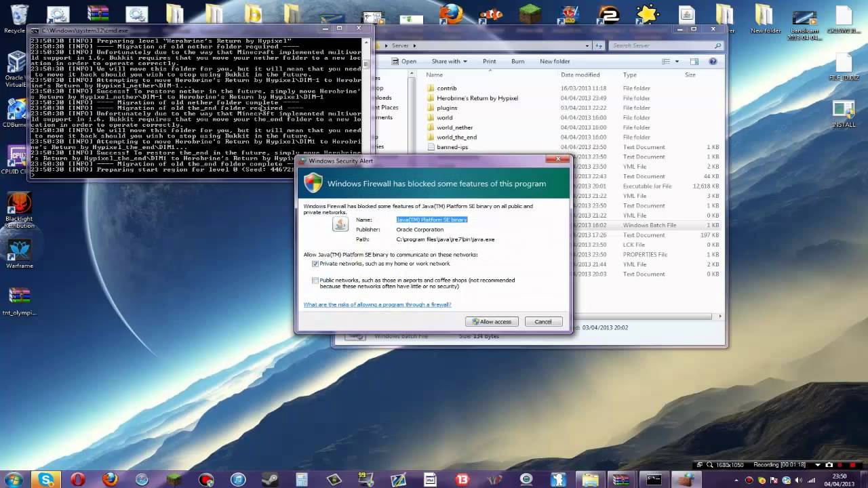Check Public networks checkbox

[x=315, y=280]
